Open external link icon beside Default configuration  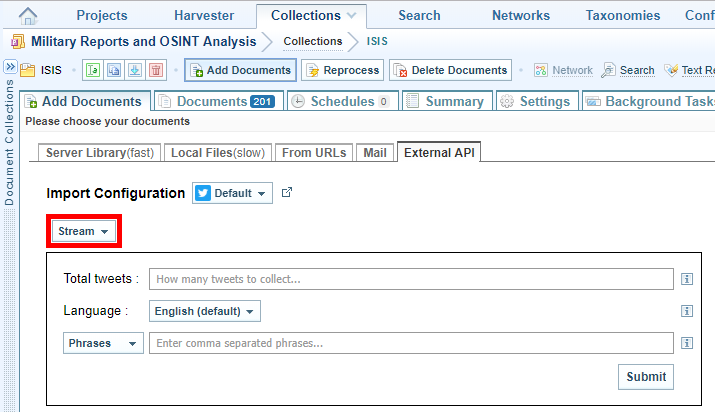[x=287, y=192]
